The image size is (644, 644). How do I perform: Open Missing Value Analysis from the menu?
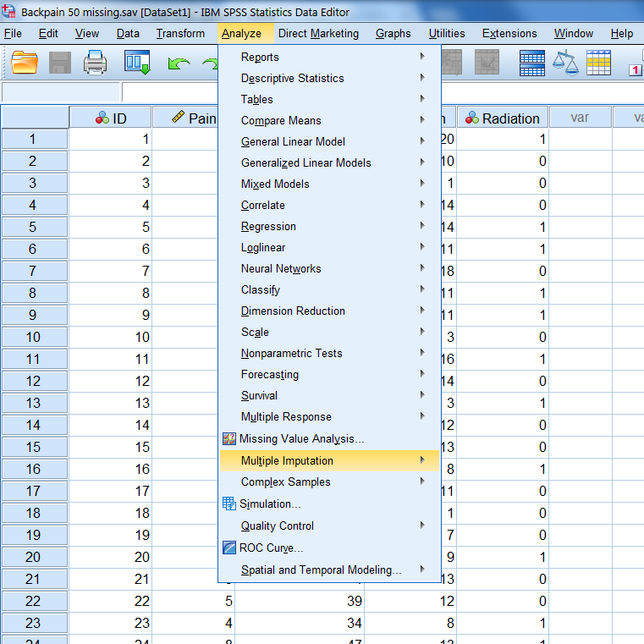point(301,439)
